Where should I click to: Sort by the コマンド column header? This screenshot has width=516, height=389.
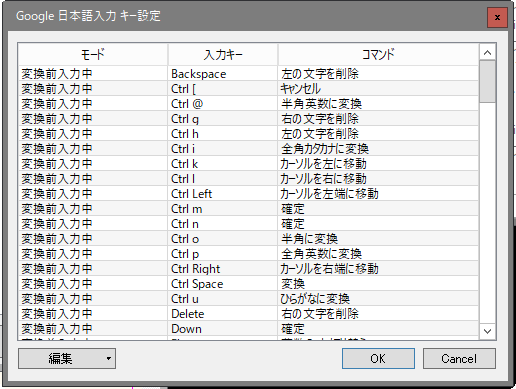pos(378,54)
